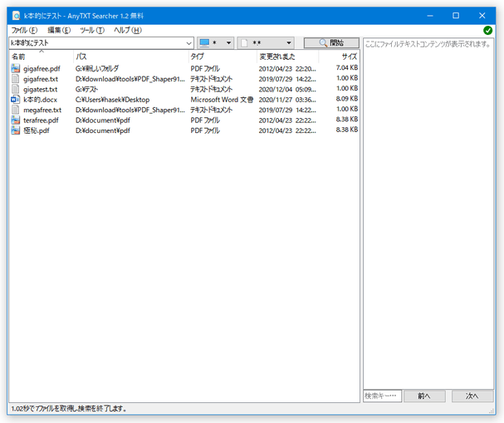The height and width of the screenshot is (423, 504).
Task: Click the 次へ button
Action: pos(472,396)
